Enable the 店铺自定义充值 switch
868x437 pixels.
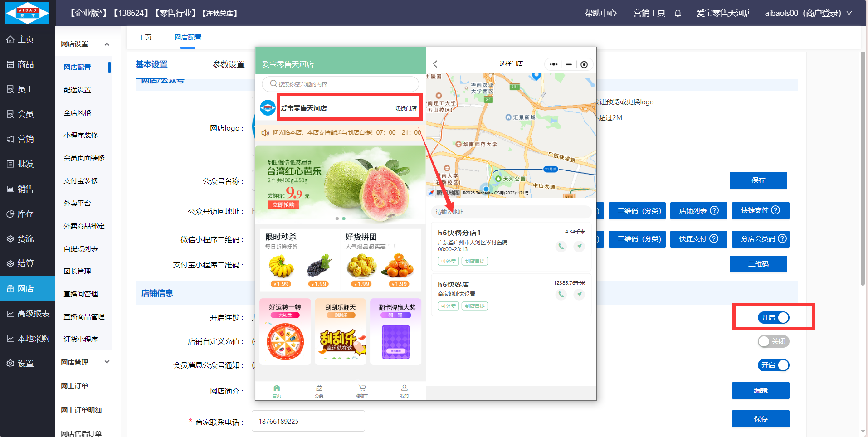(773, 341)
